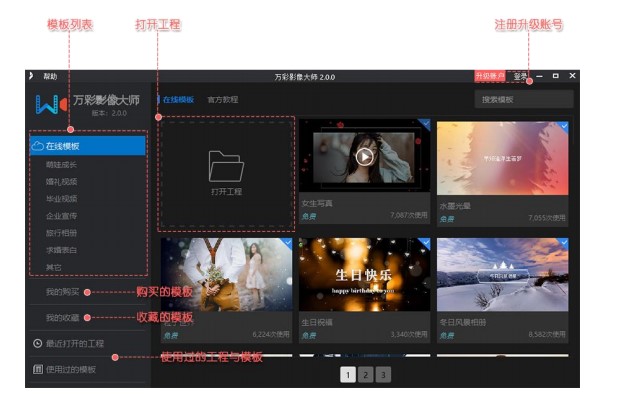
Task: Open 我的购买 in sidebar
Action: click(62, 292)
